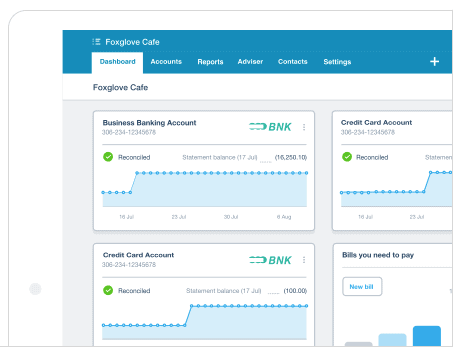Open the Contacts menu
Image resolution: width=464 pixels, height=360 pixels.
coord(293,62)
